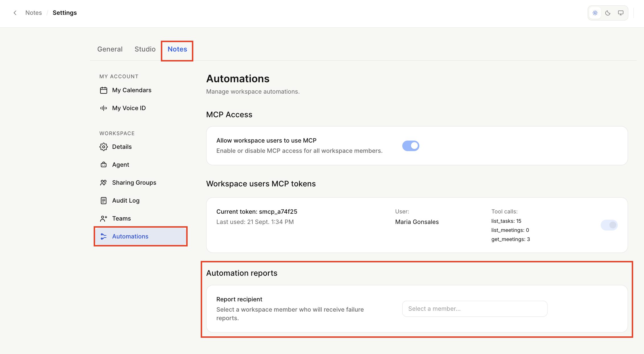Screen dimensions: 644x354
Task: Click list_tasks: 15 tool call entry
Action: (x=506, y=221)
